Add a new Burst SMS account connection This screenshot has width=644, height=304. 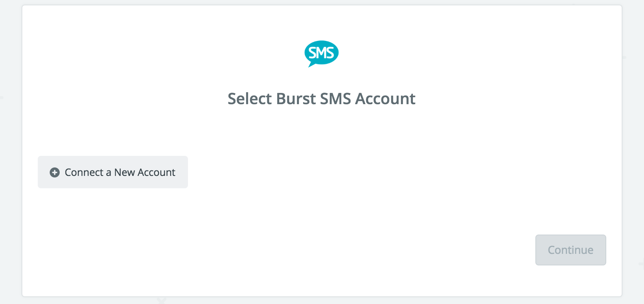(113, 172)
